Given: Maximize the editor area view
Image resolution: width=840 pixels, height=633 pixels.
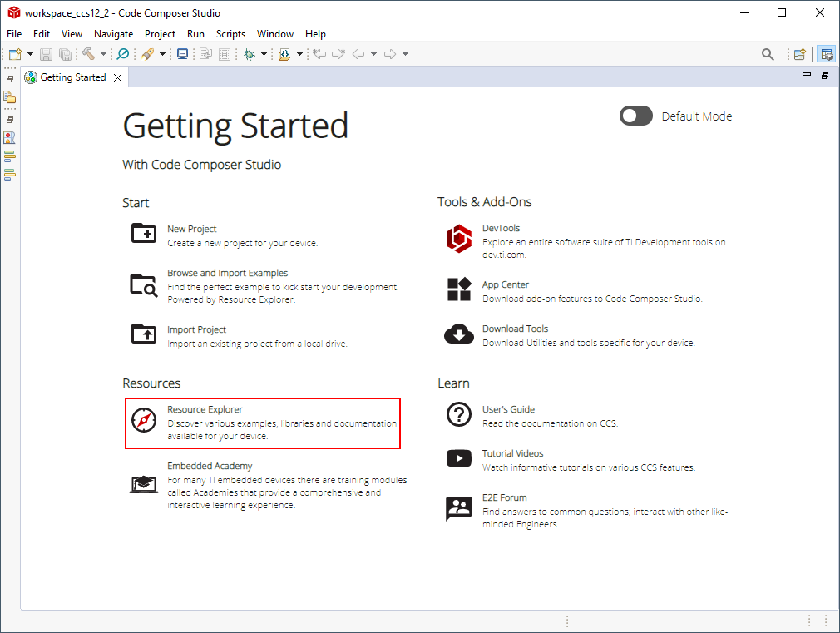Looking at the screenshot, I should click(825, 76).
